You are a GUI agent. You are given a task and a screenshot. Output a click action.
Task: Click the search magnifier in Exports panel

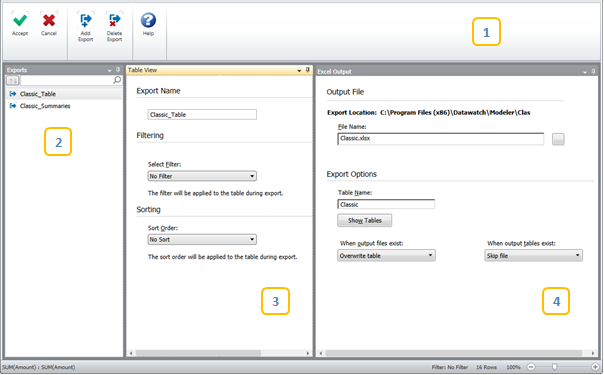coord(117,80)
